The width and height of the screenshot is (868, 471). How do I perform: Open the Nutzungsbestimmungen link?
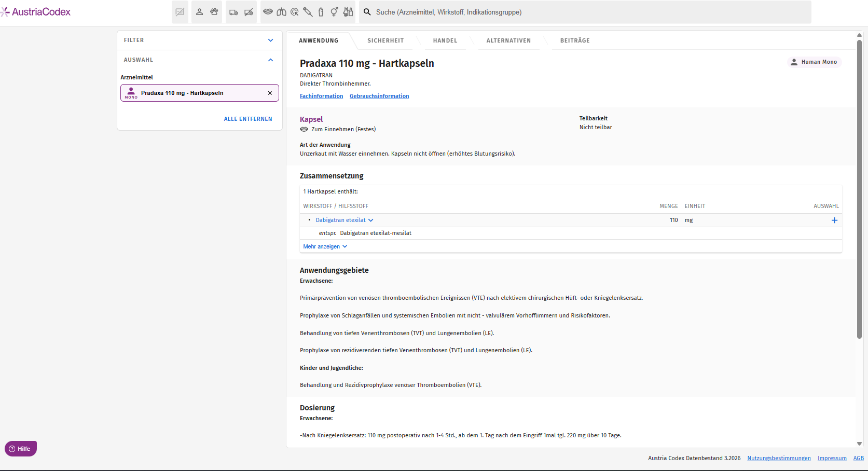[x=779, y=458]
